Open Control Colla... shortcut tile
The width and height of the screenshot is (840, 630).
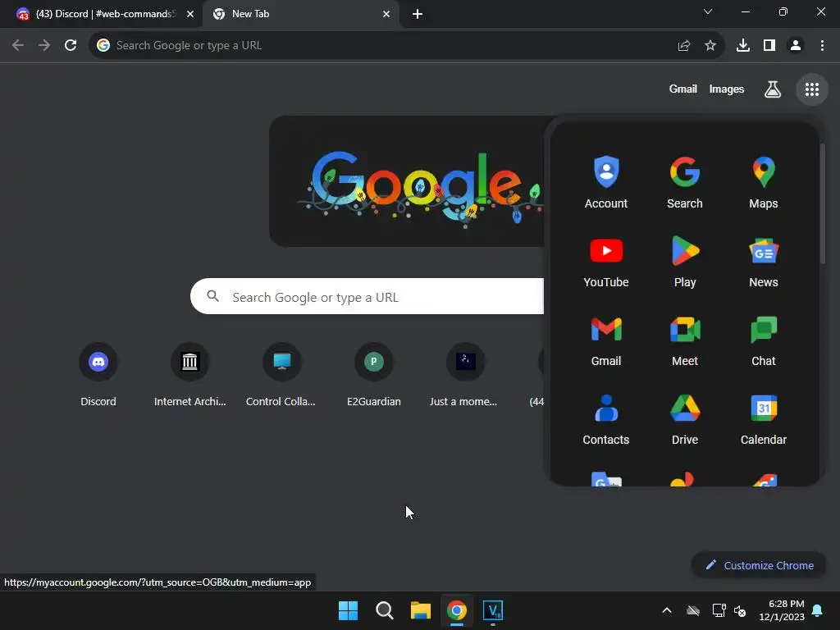(281, 375)
